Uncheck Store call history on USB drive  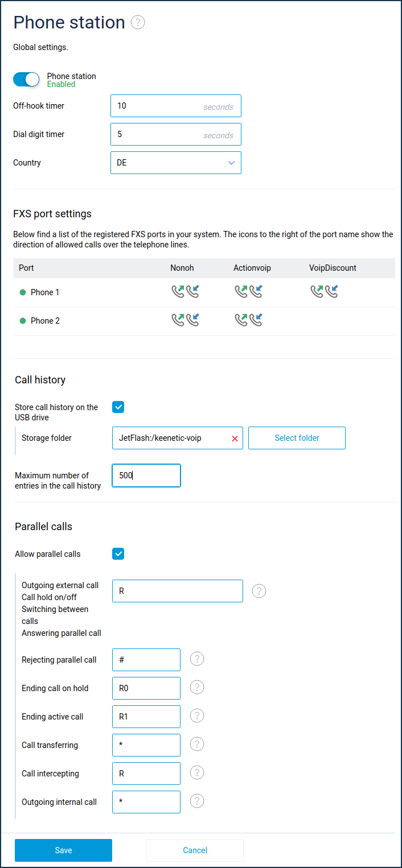pyautogui.click(x=118, y=407)
